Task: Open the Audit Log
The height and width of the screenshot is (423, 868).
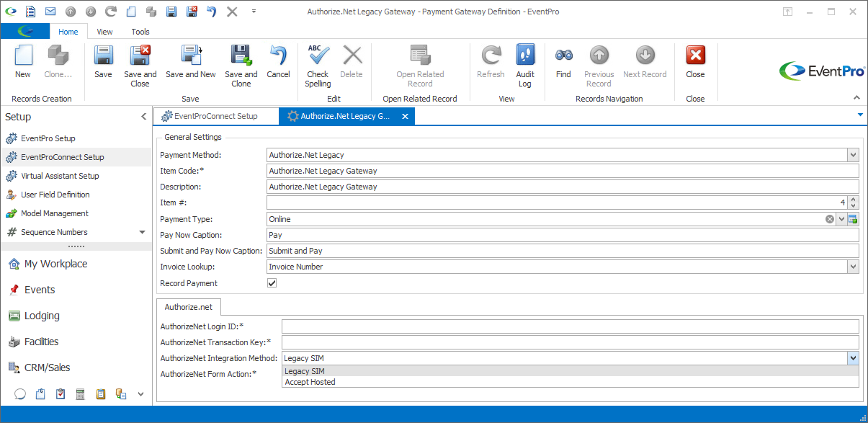Action: (525, 66)
